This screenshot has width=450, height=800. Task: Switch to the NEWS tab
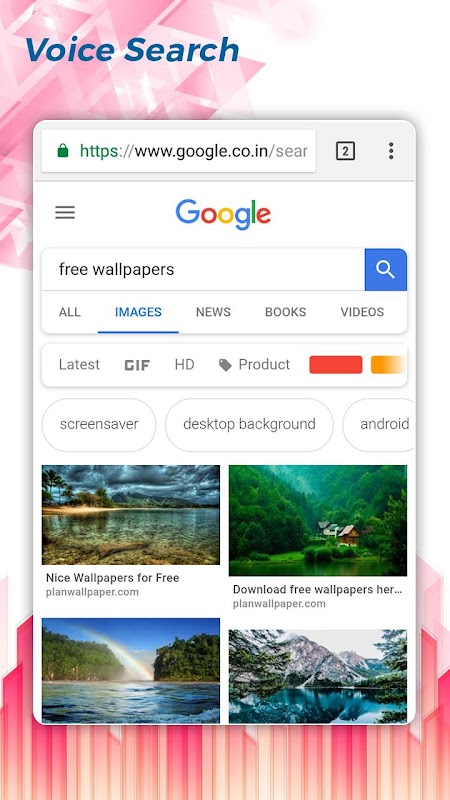tap(213, 312)
